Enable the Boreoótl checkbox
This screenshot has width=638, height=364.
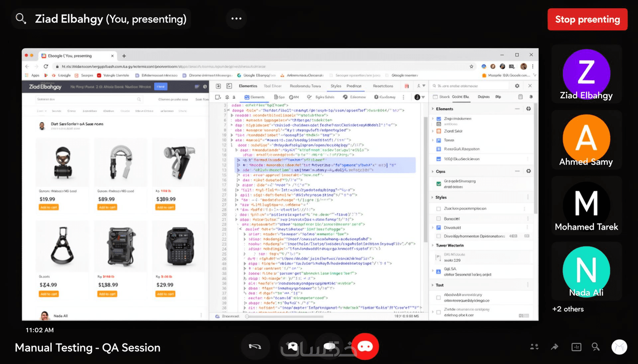(438, 218)
